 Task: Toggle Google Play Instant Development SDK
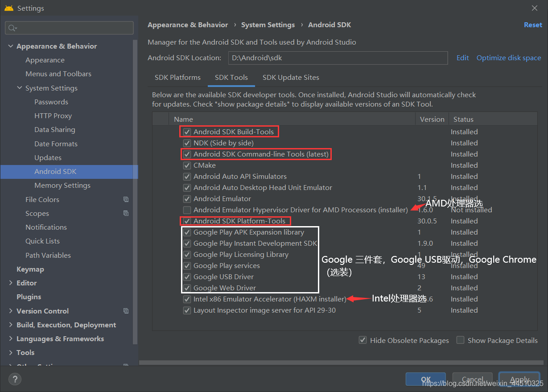click(187, 243)
